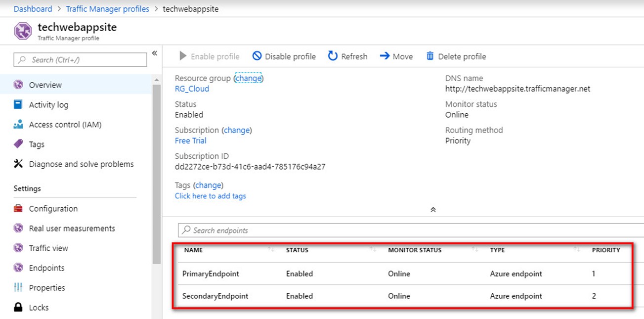Click the Configuration toolbox icon
The height and width of the screenshot is (319, 644).
coord(18,208)
